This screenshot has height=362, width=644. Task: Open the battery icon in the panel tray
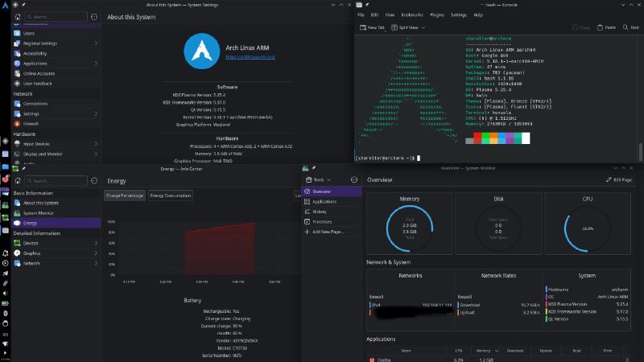5,303
